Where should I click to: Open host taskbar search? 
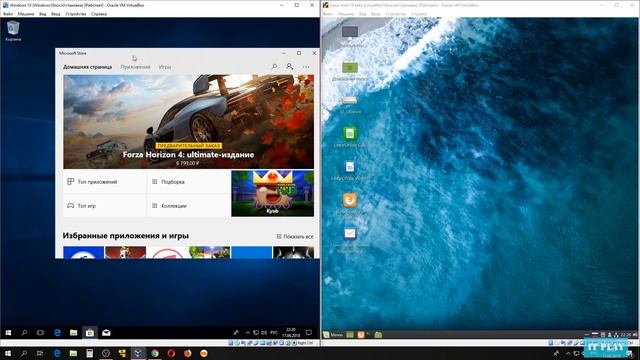click(x=24, y=353)
